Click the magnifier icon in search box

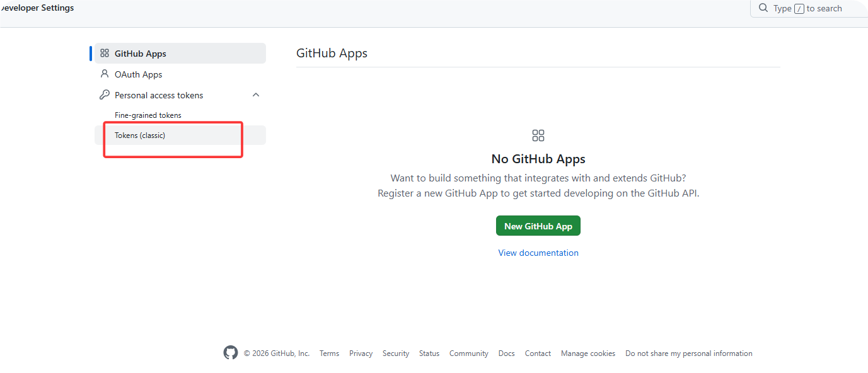coord(763,8)
